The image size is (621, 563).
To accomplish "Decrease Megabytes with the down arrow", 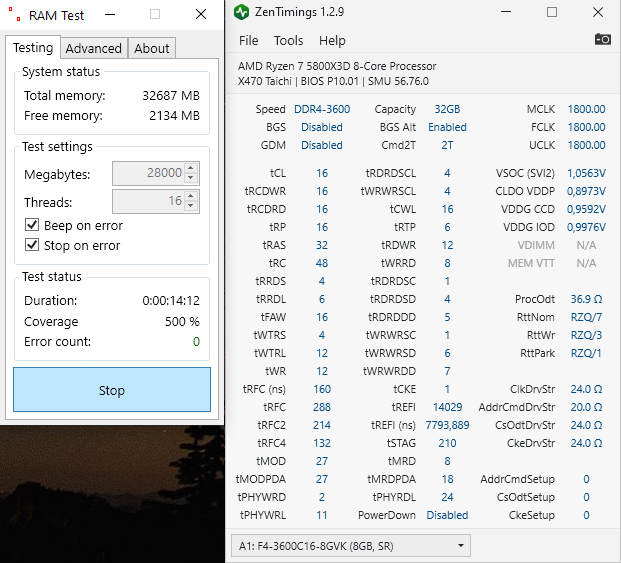I will 191,178.
